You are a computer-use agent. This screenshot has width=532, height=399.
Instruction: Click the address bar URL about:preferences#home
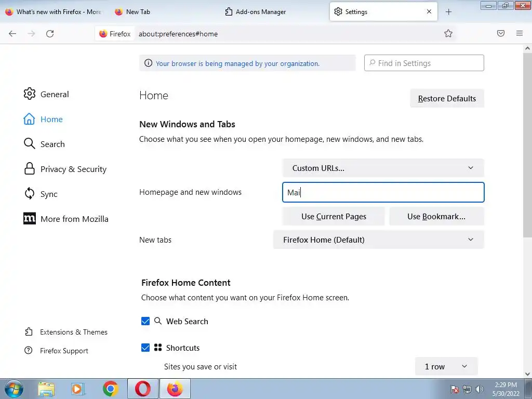click(178, 34)
